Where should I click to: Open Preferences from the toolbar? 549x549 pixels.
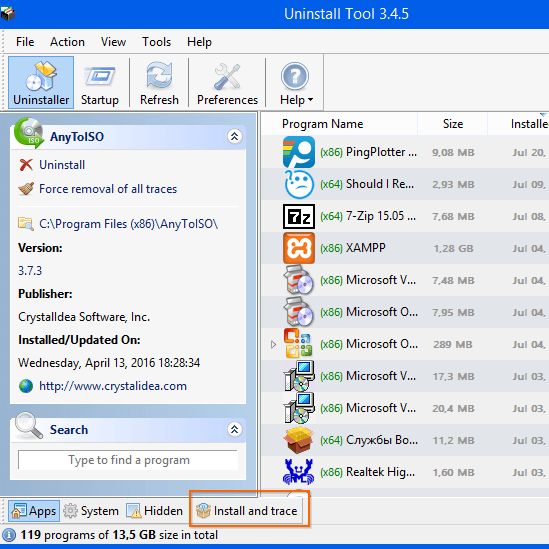[x=227, y=83]
